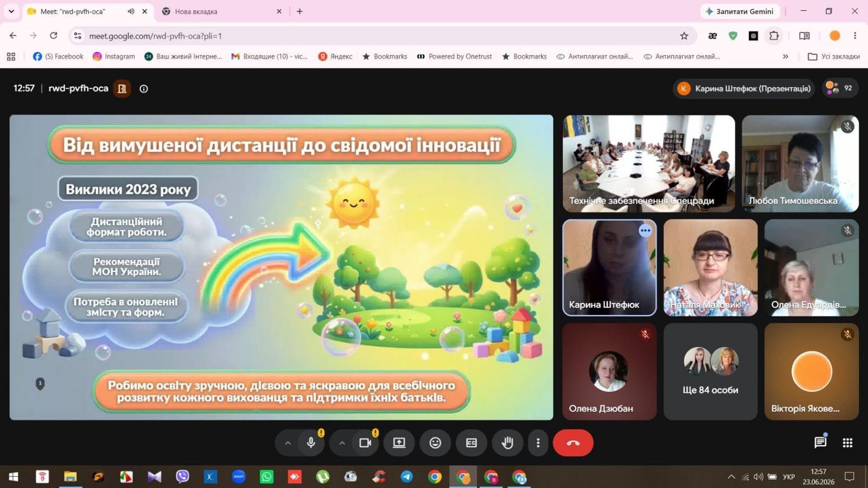
Task: Turn on captions button
Action: (x=471, y=443)
